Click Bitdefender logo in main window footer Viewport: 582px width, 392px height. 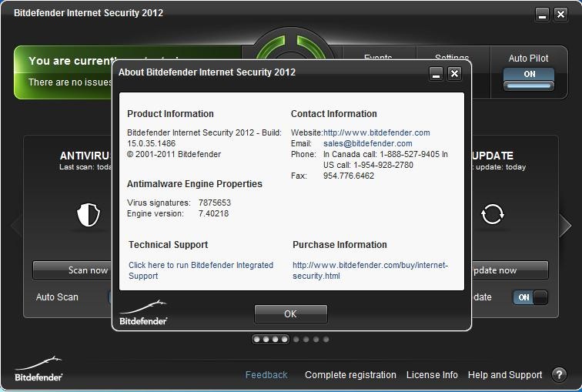(x=38, y=369)
